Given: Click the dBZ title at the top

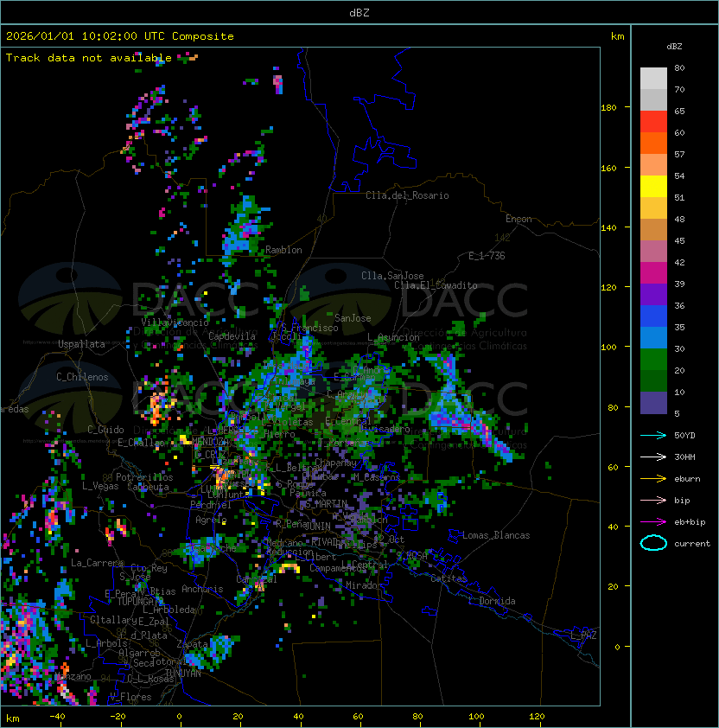Looking at the screenshot, I should [x=359, y=12].
